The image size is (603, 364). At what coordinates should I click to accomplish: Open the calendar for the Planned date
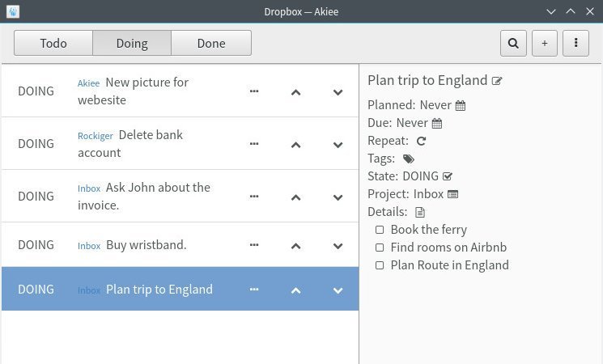(461, 105)
